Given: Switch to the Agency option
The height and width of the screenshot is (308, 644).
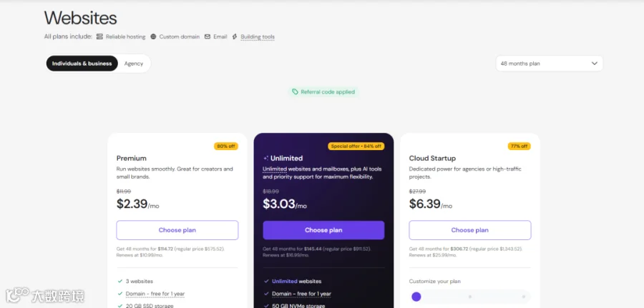Looking at the screenshot, I should click(134, 64).
